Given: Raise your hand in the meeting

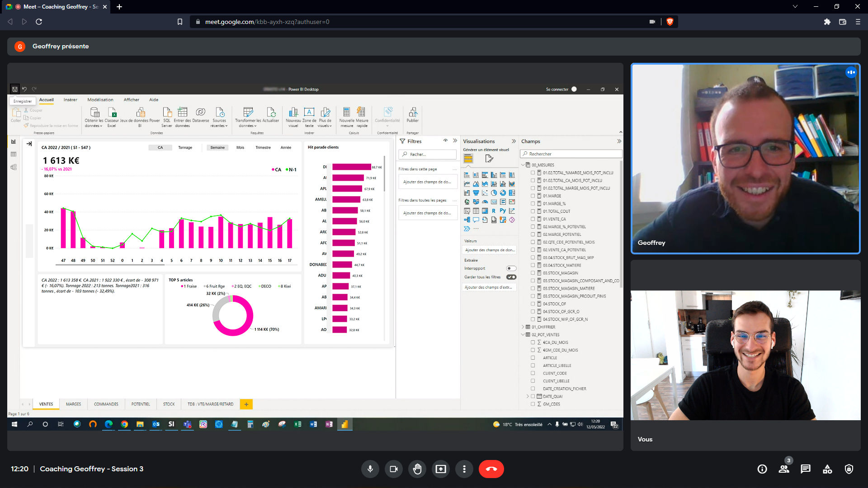Looking at the screenshot, I should point(417,469).
